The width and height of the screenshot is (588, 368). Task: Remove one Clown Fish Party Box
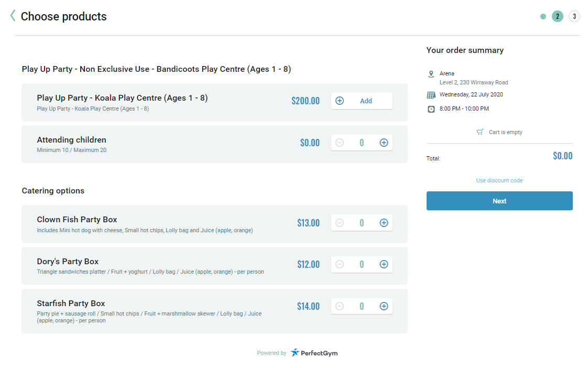[x=340, y=223]
